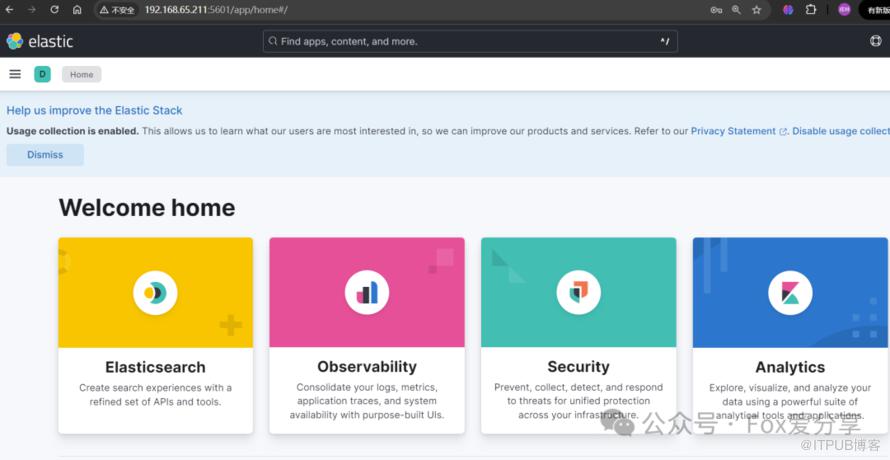Open the Observability card title

click(x=367, y=367)
